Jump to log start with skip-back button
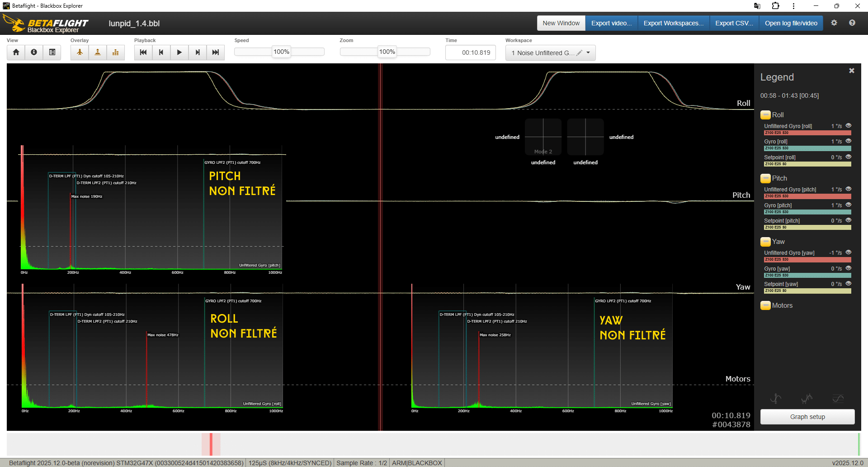Viewport: 868px width, 467px height. pos(143,52)
